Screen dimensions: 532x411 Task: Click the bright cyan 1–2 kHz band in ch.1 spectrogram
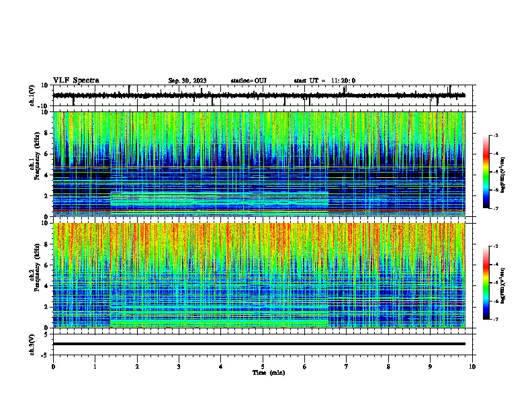coord(220,200)
